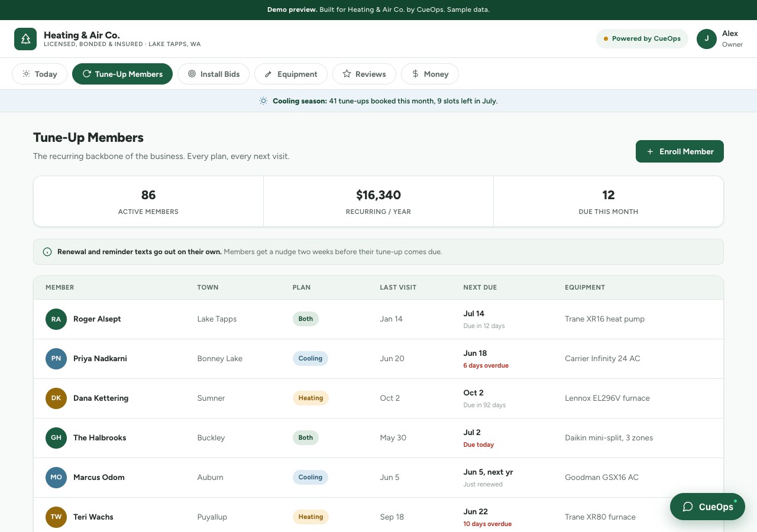Click the Town column header
This screenshot has width=757, height=532.
click(208, 287)
